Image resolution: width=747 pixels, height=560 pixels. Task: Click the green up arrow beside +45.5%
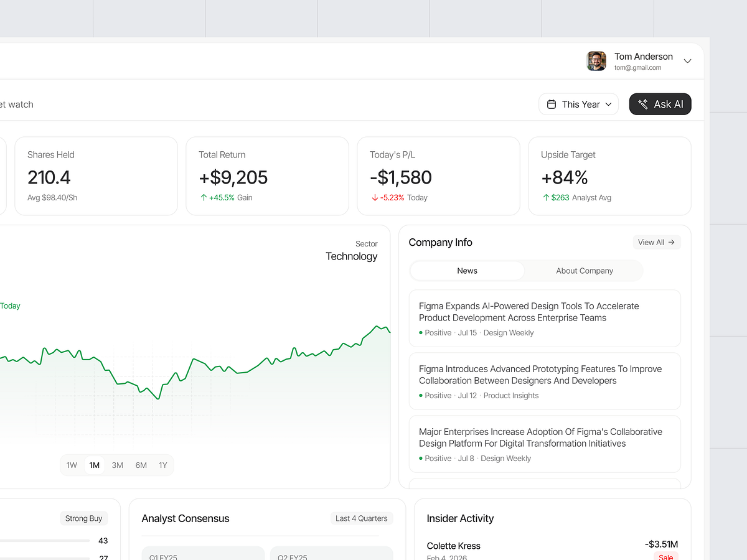pyautogui.click(x=204, y=198)
